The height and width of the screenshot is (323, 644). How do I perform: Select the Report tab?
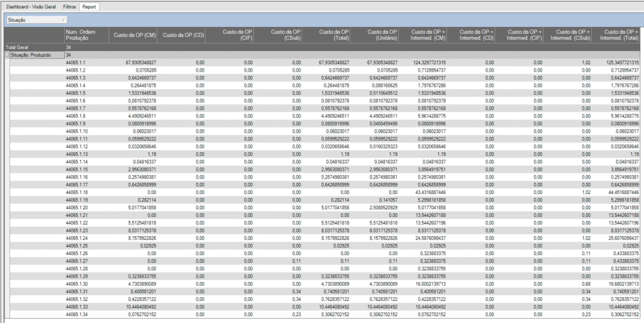click(89, 5)
